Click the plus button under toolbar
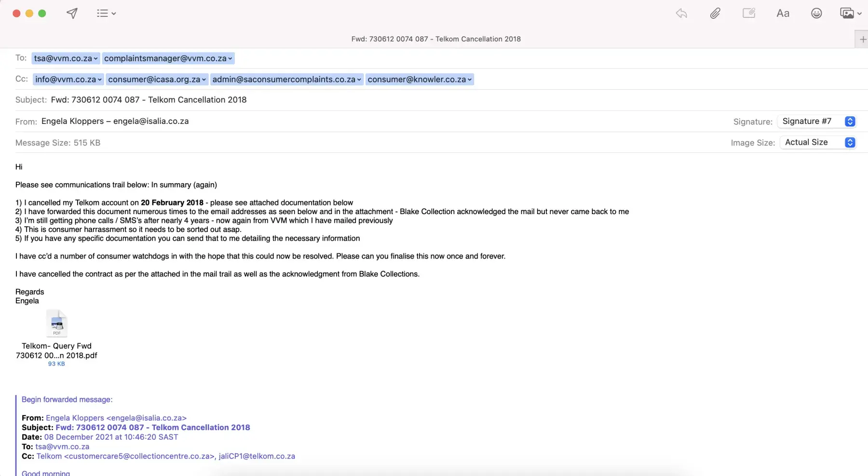Image resolution: width=868 pixels, height=476 pixels. (863, 39)
